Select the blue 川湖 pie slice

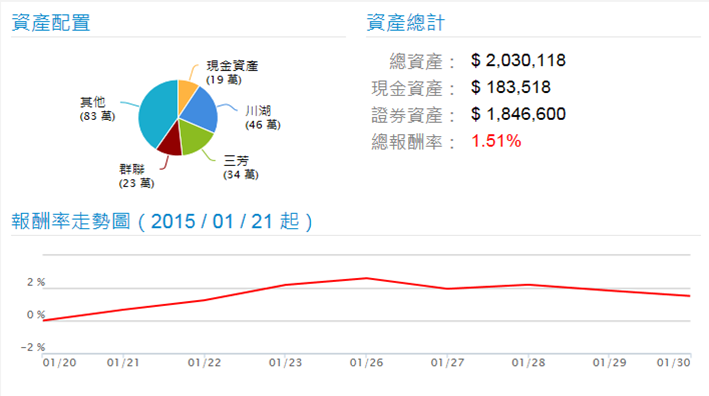coord(201,111)
